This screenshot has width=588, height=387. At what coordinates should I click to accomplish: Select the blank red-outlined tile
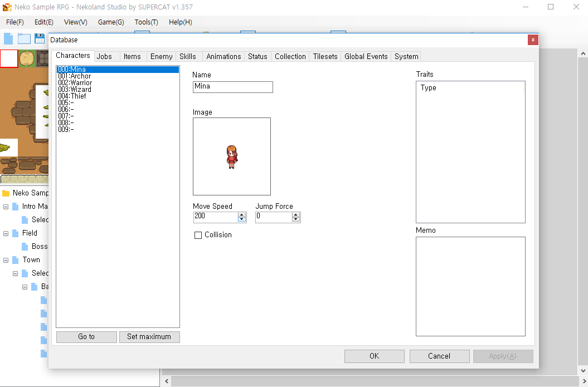coord(9,58)
